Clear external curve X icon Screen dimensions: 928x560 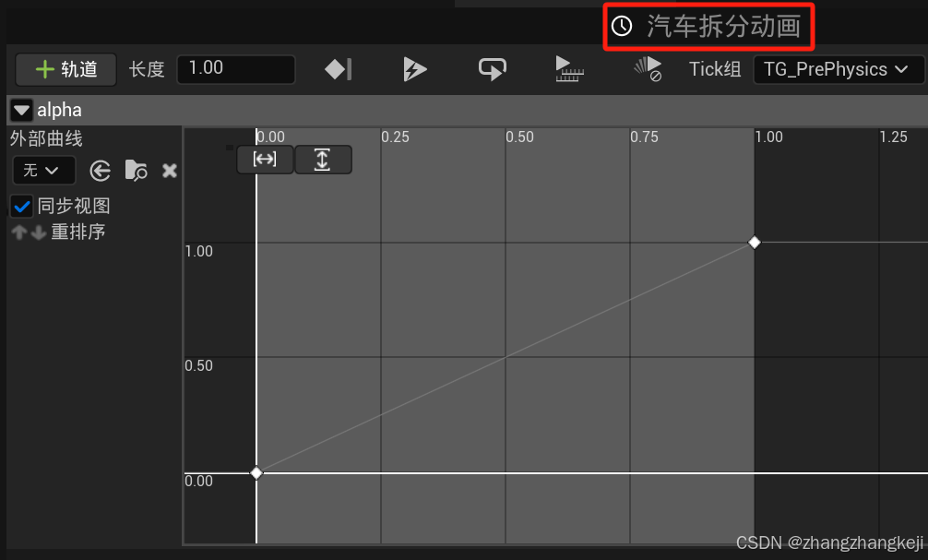pyautogui.click(x=170, y=171)
